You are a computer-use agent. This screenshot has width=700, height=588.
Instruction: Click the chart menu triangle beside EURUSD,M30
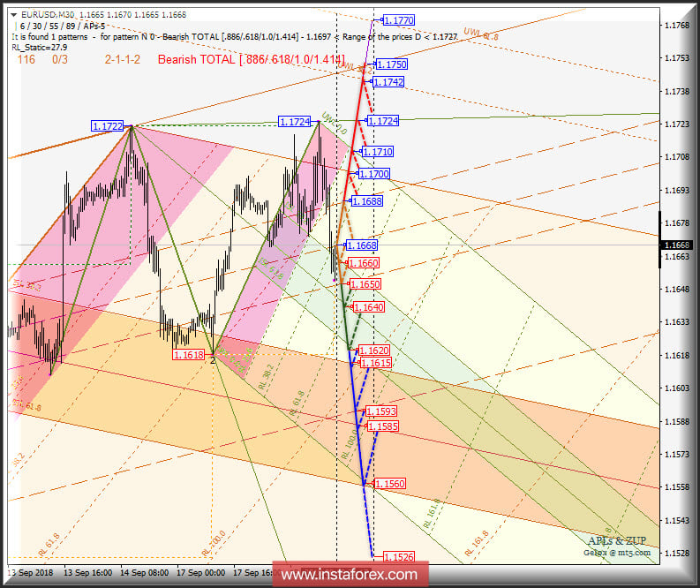coord(14,15)
